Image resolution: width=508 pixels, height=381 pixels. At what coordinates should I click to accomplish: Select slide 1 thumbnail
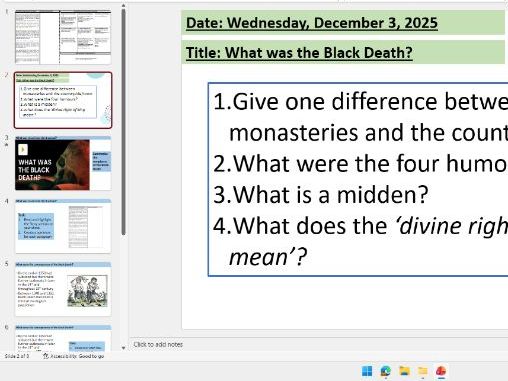63,37
